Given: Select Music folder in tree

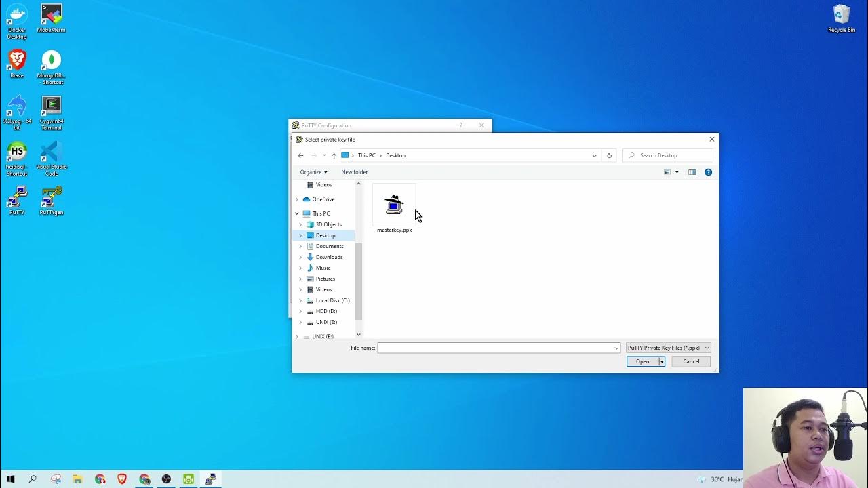Looking at the screenshot, I should tap(323, 268).
